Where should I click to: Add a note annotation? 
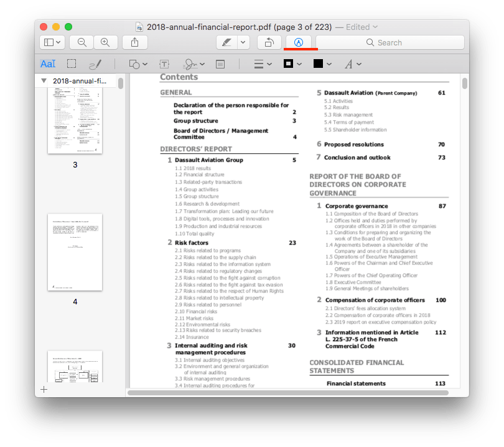coord(220,64)
